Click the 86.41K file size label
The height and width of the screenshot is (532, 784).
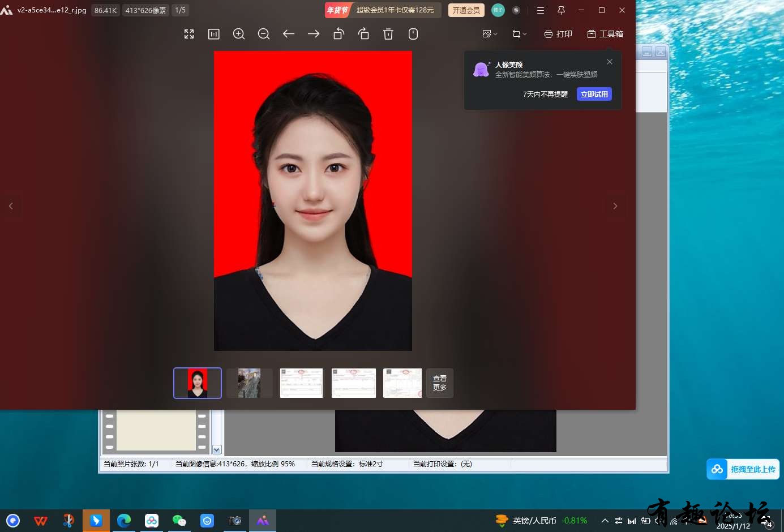pyautogui.click(x=106, y=10)
